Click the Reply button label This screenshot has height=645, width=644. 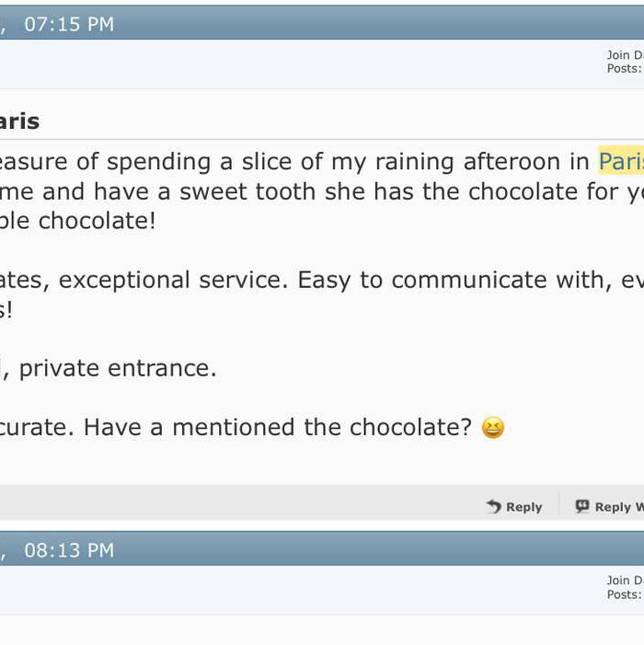pos(523,507)
